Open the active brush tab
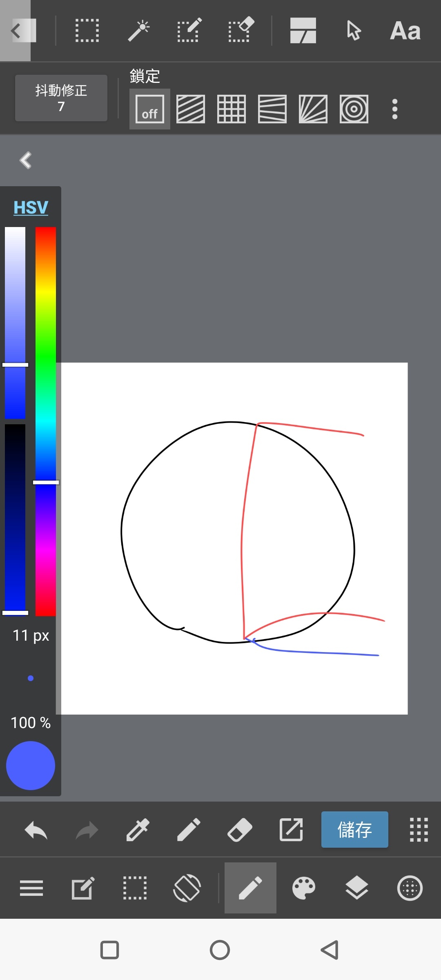The height and width of the screenshot is (980, 441). point(250,888)
